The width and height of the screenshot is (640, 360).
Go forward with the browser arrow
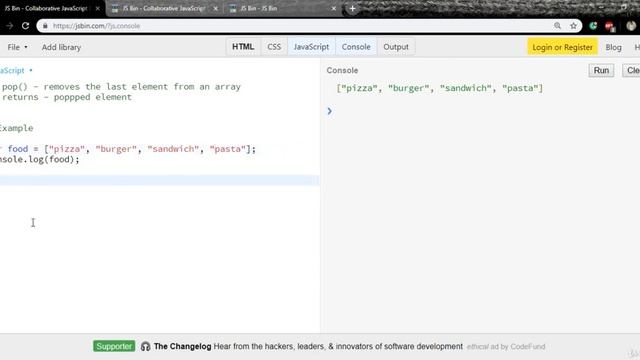coord(9,26)
